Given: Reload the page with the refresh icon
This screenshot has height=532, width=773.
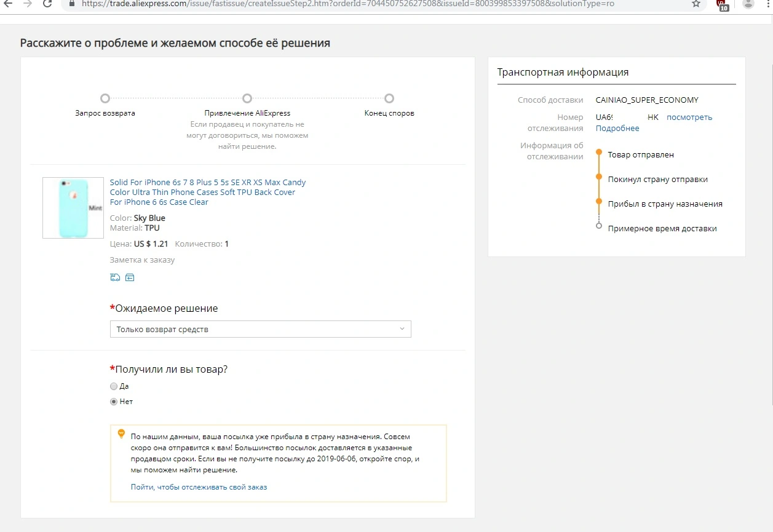Looking at the screenshot, I should 47,4.
